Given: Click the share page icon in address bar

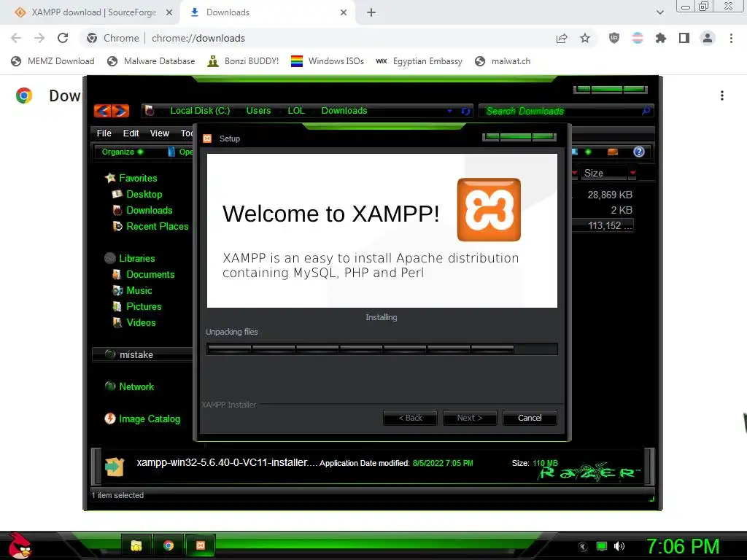Looking at the screenshot, I should pyautogui.click(x=562, y=38).
